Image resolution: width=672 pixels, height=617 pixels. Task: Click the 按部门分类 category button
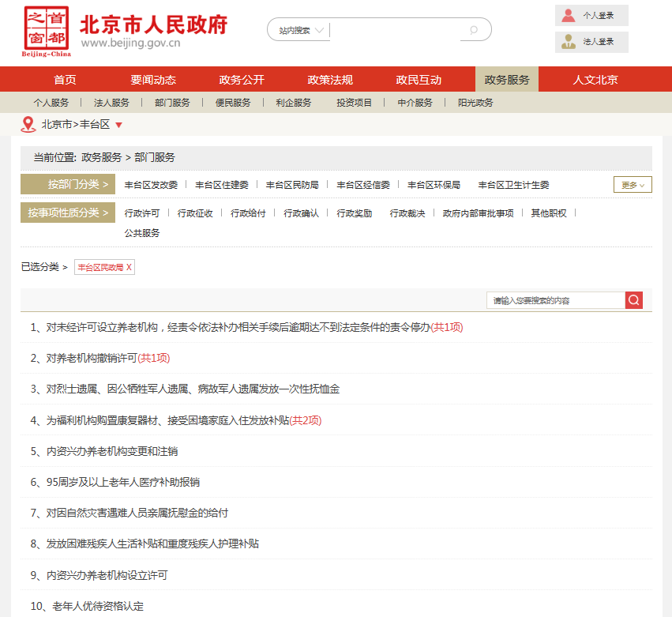point(68,185)
